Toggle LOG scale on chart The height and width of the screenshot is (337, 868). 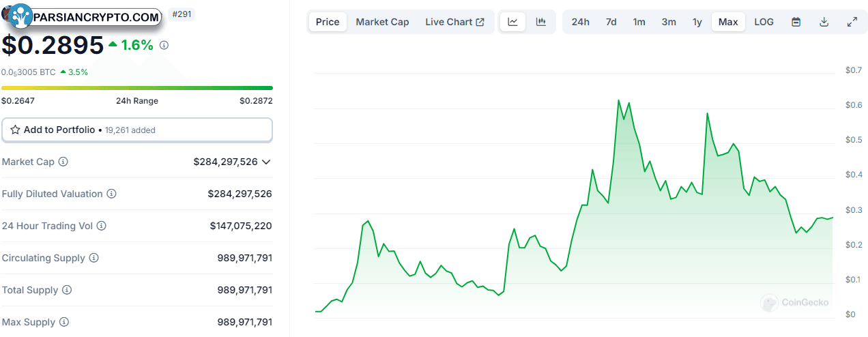pyautogui.click(x=764, y=22)
